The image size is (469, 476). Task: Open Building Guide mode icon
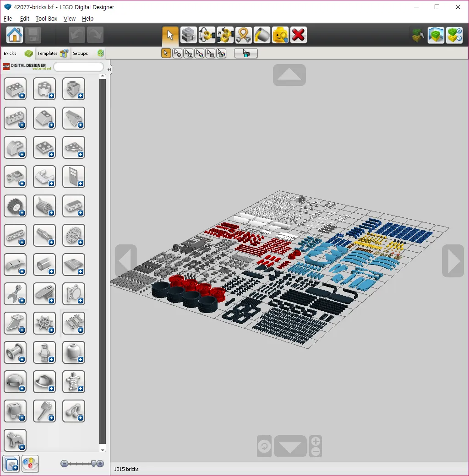tap(454, 35)
